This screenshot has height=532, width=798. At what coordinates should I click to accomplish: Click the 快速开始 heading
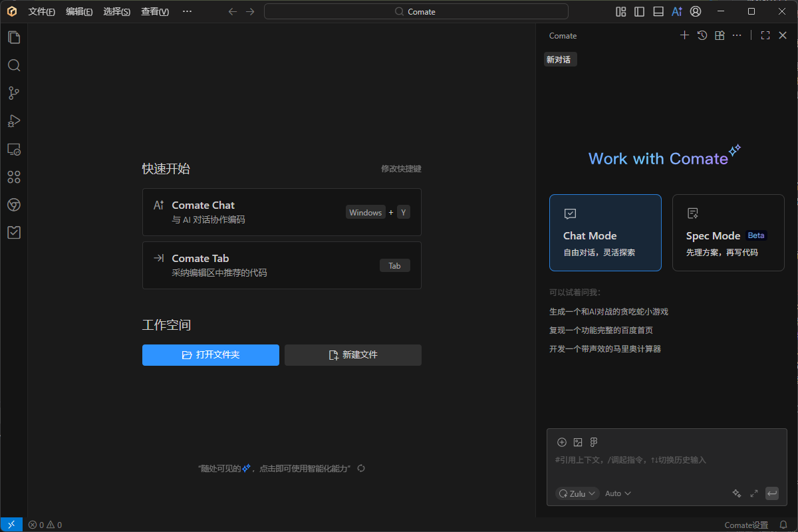pos(166,169)
